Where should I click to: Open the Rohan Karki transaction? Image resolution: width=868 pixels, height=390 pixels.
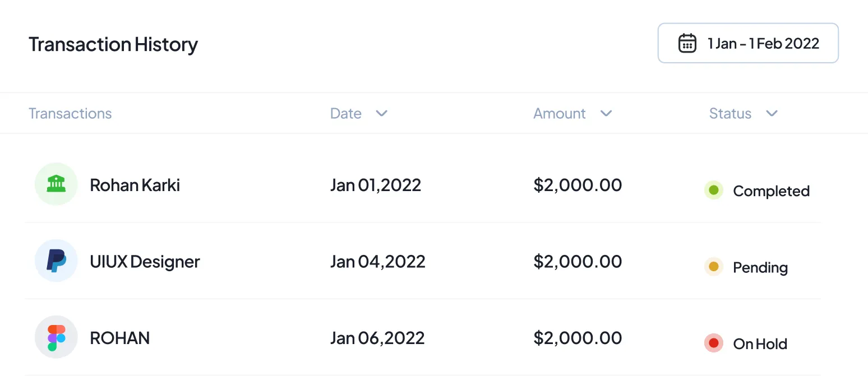click(x=135, y=185)
